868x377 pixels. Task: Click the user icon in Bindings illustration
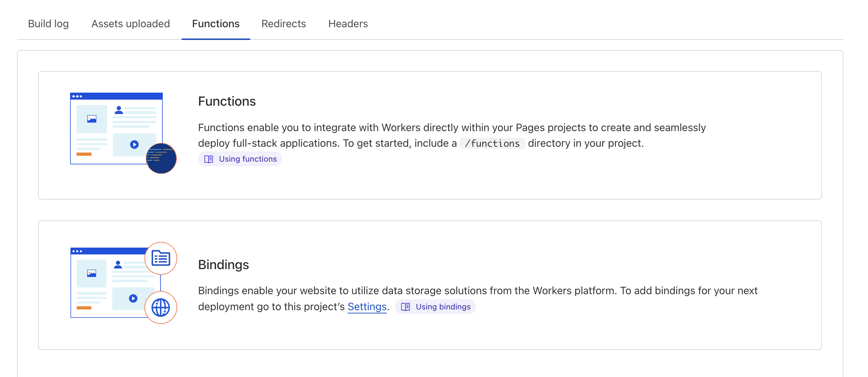coord(118,264)
